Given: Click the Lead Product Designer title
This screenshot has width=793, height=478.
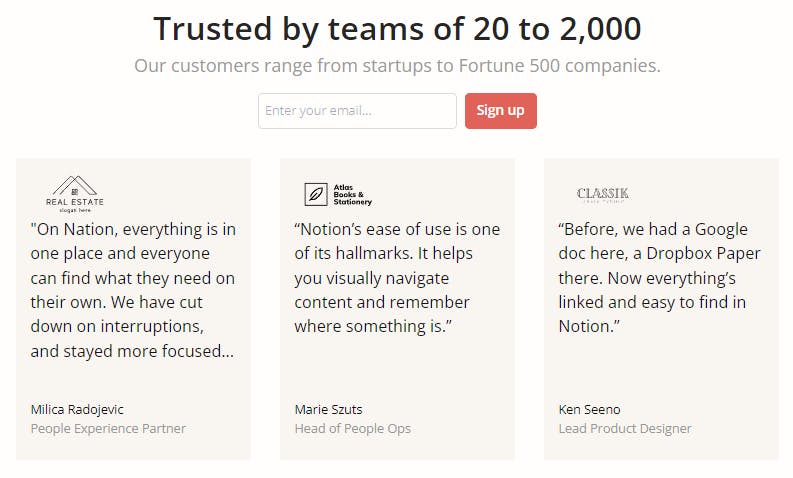Looking at the screenshot, I should (x=625, y=428).
